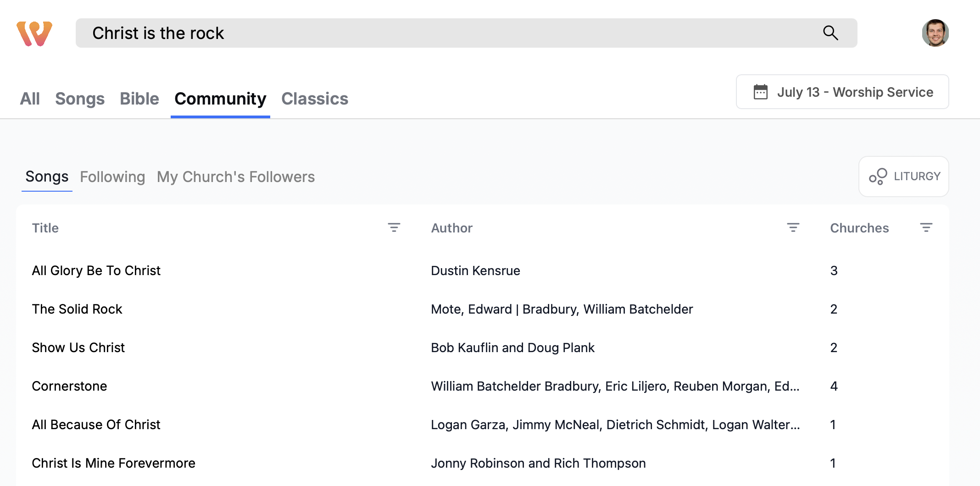Click the search field containing Christ is the rock
Viewport: 980px width, 486px height.
click(466, 33)
